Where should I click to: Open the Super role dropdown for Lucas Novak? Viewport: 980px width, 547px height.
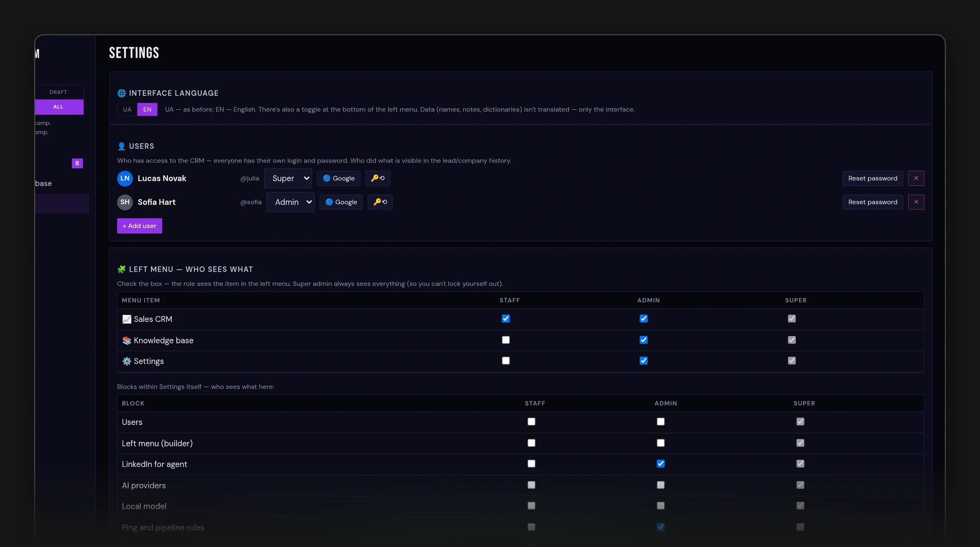(x=288, y=178)
